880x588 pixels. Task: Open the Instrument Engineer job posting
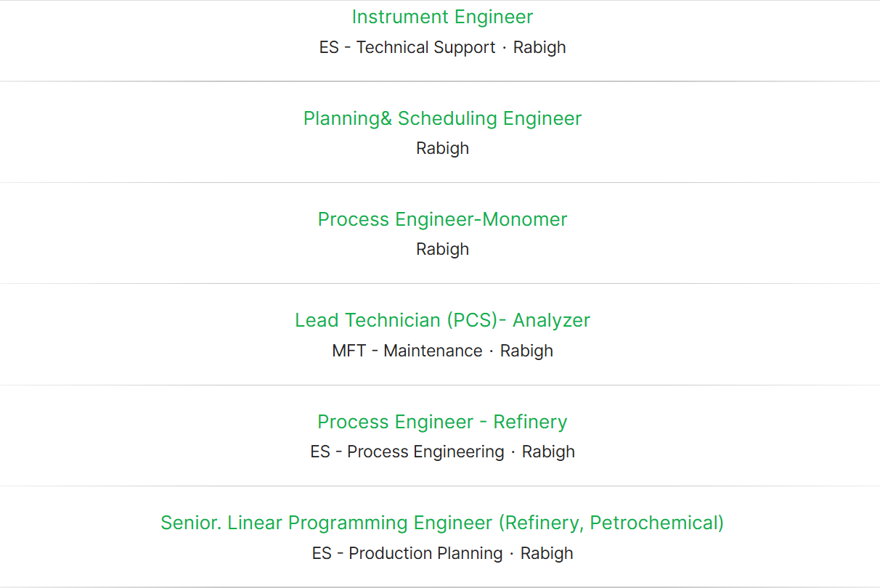tap(442, 17)
